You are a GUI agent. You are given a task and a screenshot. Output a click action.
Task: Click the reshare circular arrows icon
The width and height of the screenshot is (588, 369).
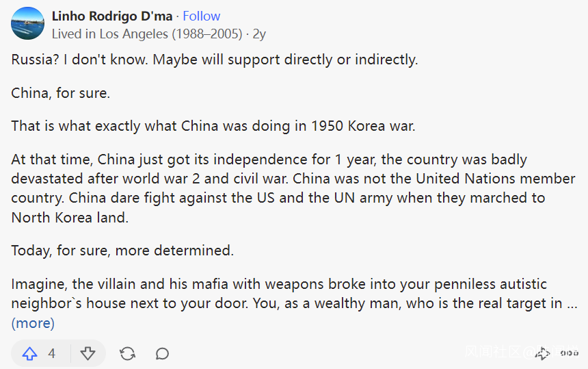point(127,353)
